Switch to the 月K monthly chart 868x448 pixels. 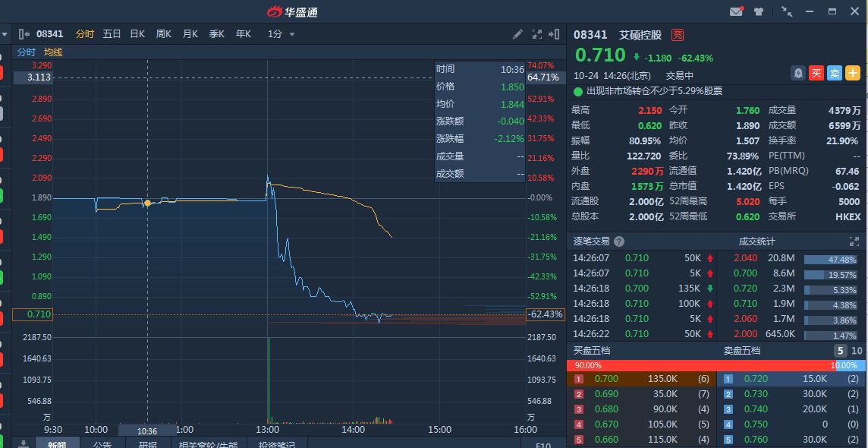tap(190, 33)
